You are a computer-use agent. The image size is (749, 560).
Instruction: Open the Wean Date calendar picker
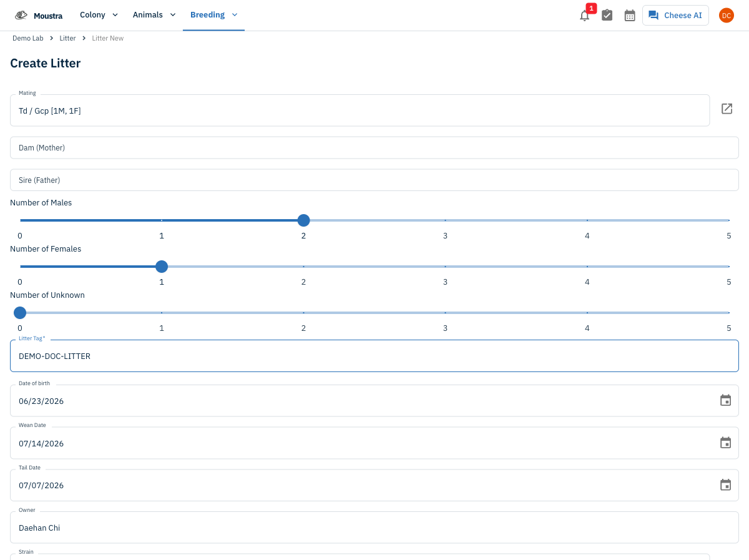[x=725, y=443]
